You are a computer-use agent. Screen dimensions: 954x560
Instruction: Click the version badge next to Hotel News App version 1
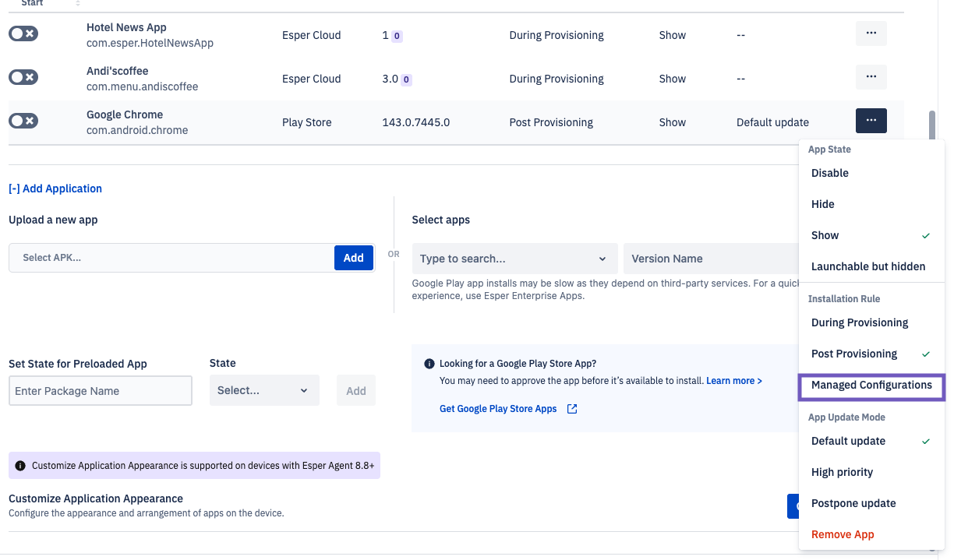[397, 36]
